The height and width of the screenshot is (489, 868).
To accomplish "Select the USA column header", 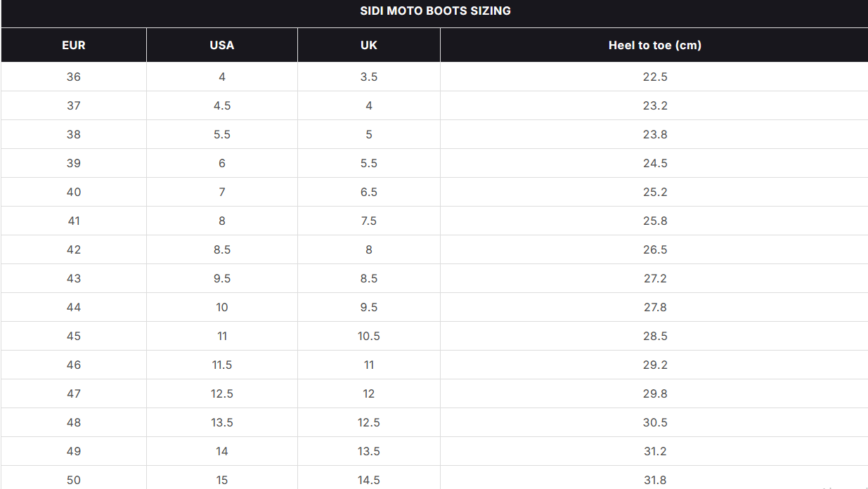I will [x=222, y=45].
